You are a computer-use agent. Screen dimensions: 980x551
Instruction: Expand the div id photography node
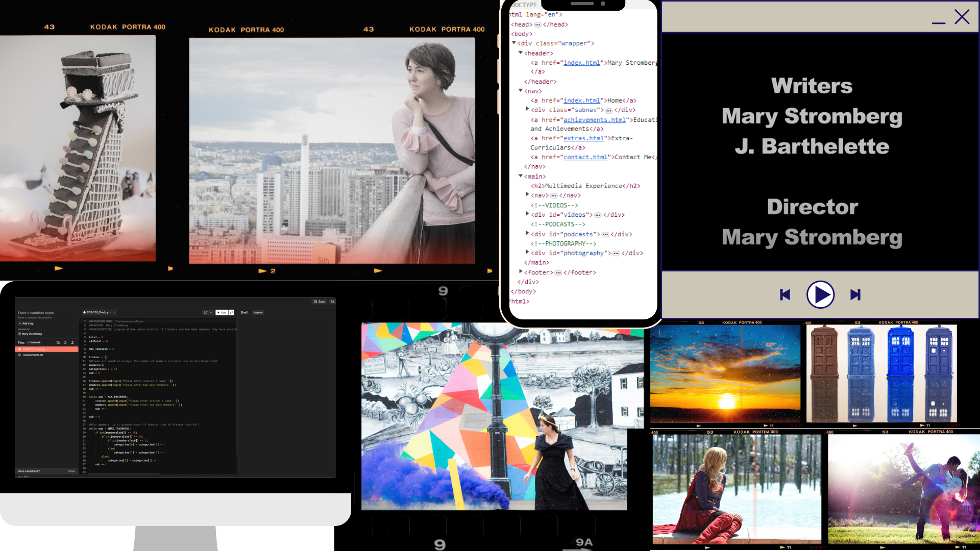coord(527,252)
